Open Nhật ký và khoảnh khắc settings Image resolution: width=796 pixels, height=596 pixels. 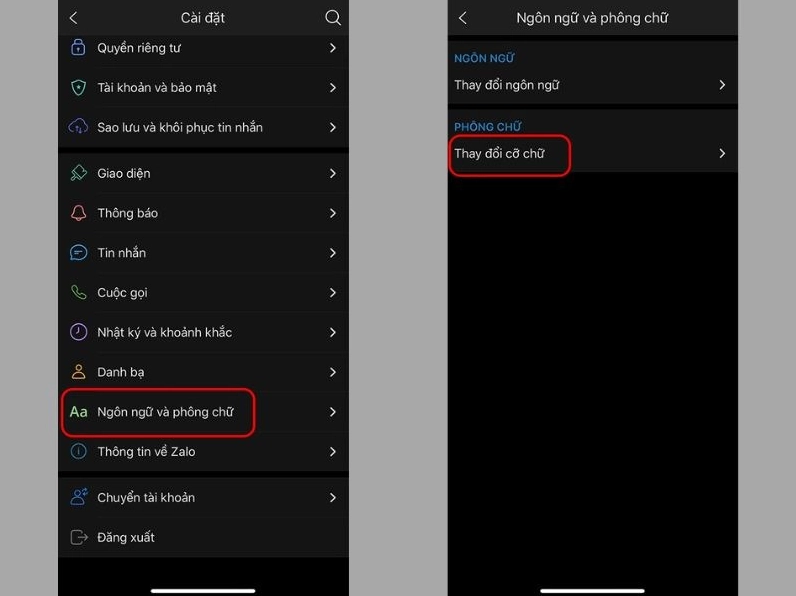[x=203, y=333]
